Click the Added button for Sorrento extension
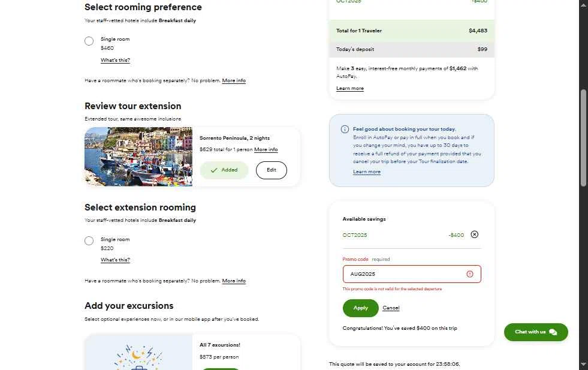Viewport: 588px width, 370px height. click(x=224, y=170)
